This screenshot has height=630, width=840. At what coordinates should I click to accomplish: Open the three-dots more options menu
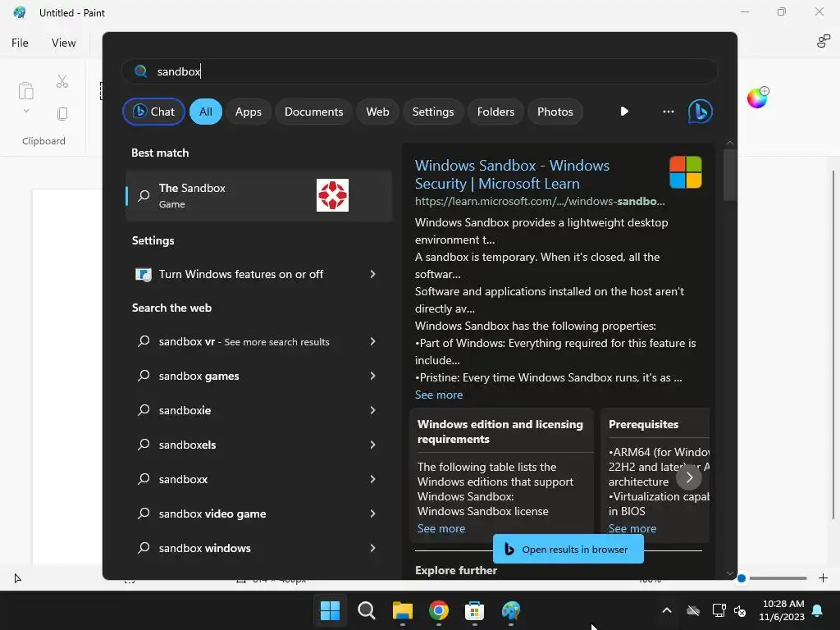pos(668,112)
